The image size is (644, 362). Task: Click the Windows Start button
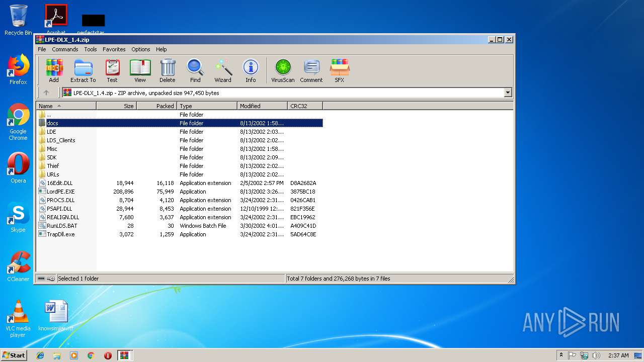pyautogui.click(x=14, y=355)
